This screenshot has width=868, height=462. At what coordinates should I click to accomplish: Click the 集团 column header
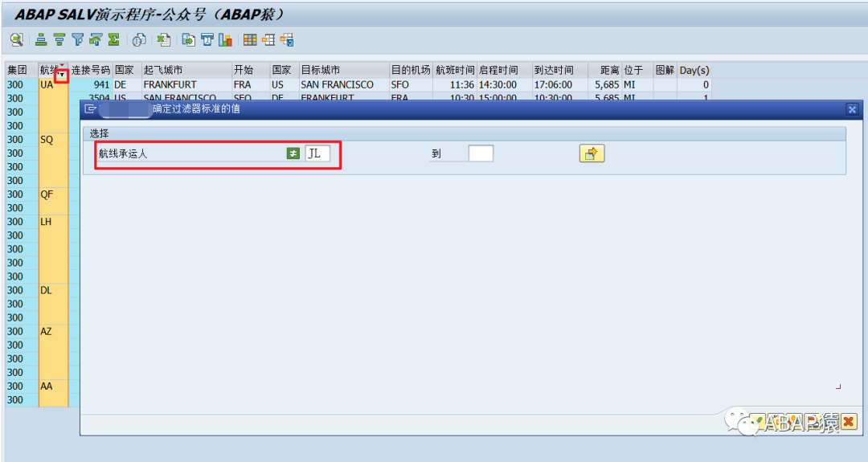[x=22, y=70]
